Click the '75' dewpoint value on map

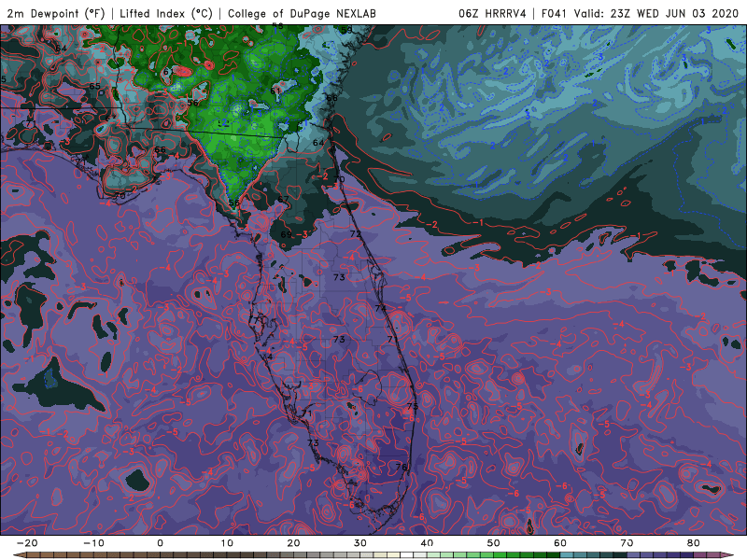413,406
